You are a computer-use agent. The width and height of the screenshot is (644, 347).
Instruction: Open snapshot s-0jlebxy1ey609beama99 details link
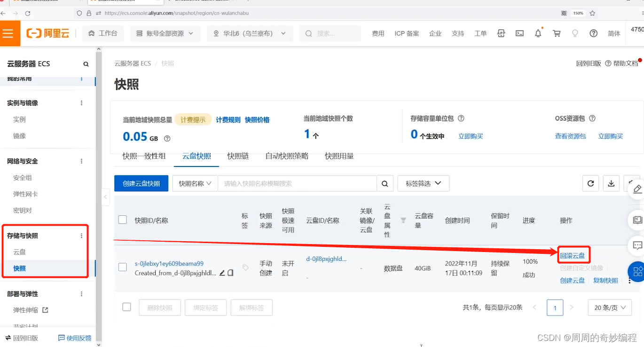pos(169,264)
